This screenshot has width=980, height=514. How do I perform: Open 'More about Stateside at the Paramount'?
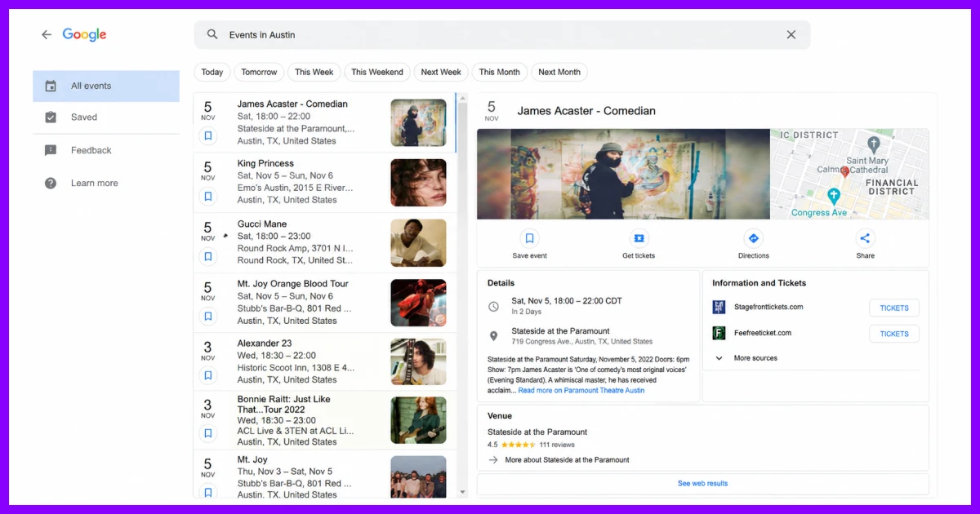(567, 460)
